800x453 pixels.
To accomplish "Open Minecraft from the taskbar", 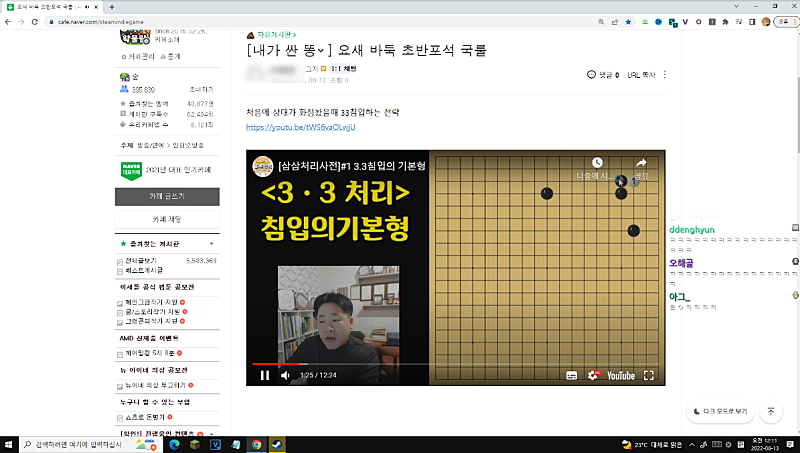I will [194, 444].
